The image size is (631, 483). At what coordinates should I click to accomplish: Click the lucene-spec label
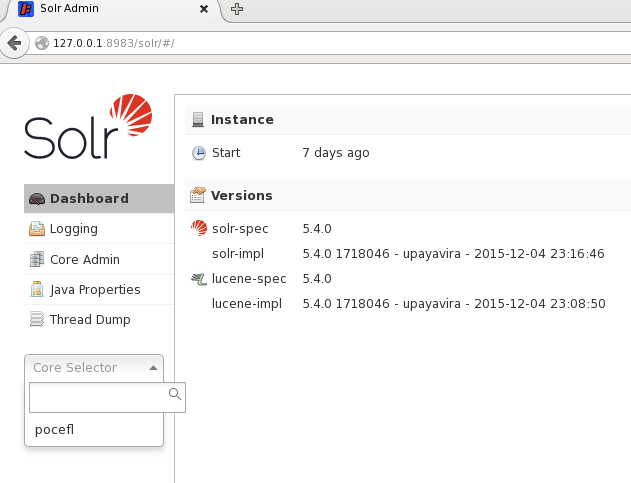249,279
